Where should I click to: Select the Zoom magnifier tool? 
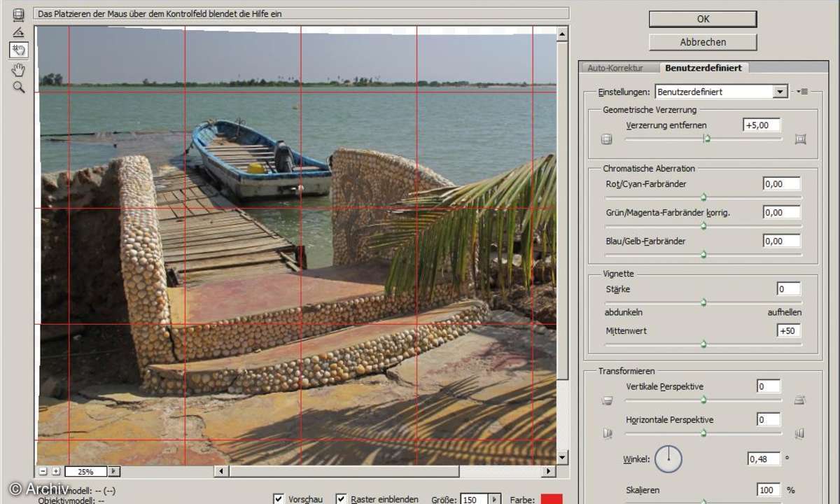click(19, 87)
